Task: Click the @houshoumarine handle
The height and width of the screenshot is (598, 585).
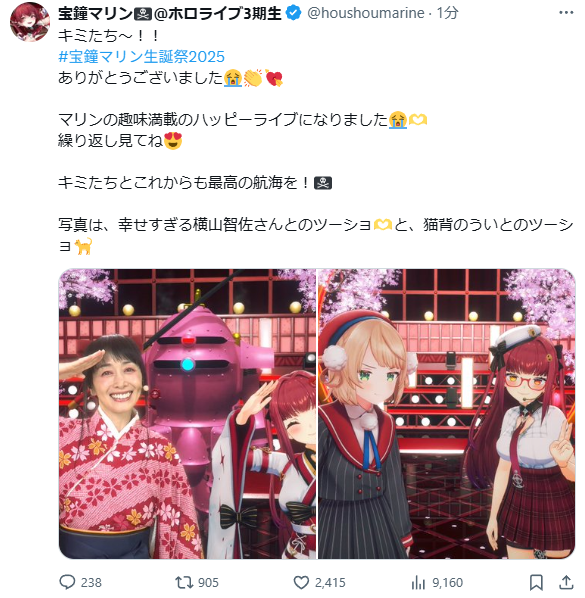Action: click(x=366, y=13)
